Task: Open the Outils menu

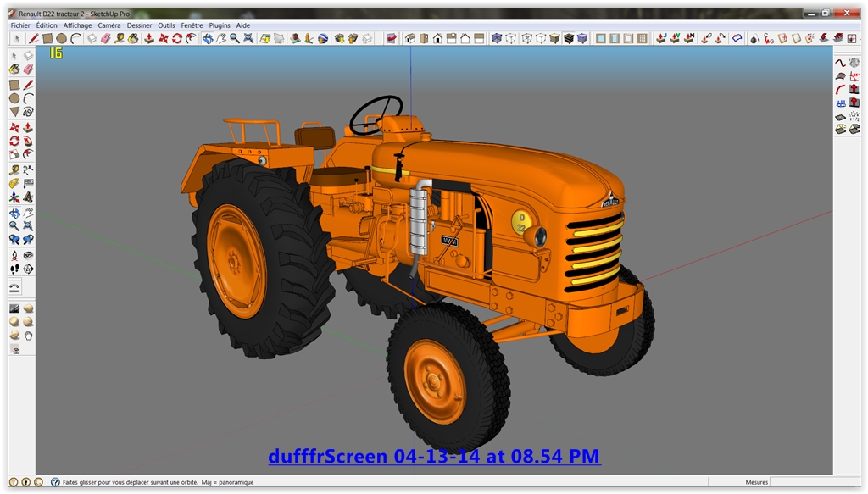Action: coord(166,25)
